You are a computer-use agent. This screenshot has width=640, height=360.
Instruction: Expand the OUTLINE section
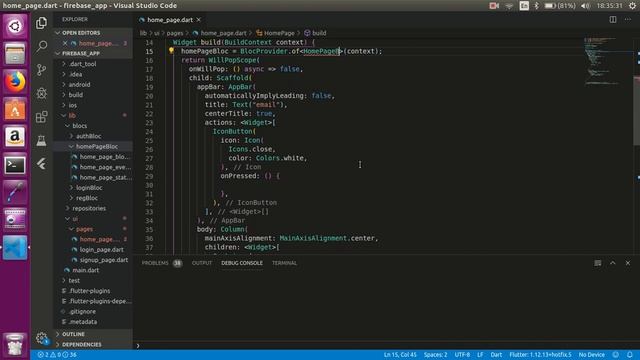(73, 334)
